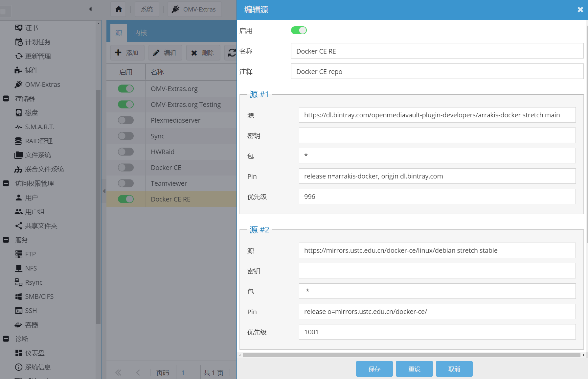Image resolution: width=588 pixels, height=379 pixels.
Task: Open the Rsync service page
Action: (x=29, y=282)
